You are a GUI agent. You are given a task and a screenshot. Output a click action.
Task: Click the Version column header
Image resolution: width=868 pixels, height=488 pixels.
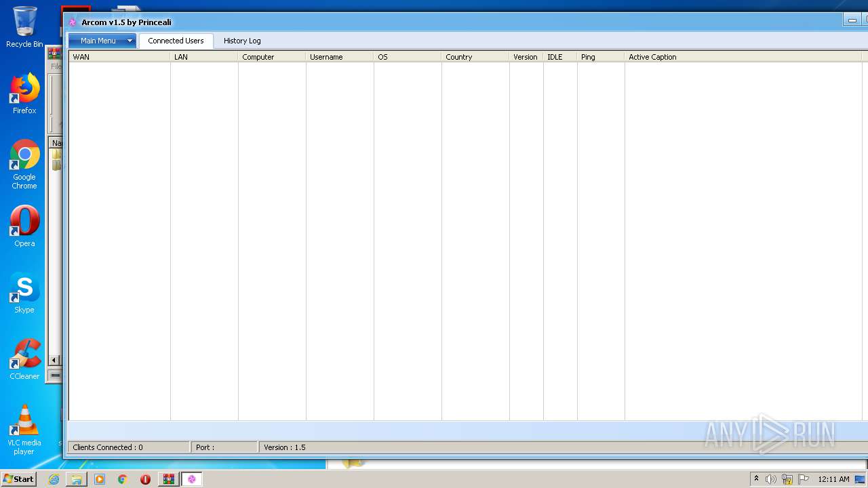tap(526, 57)
